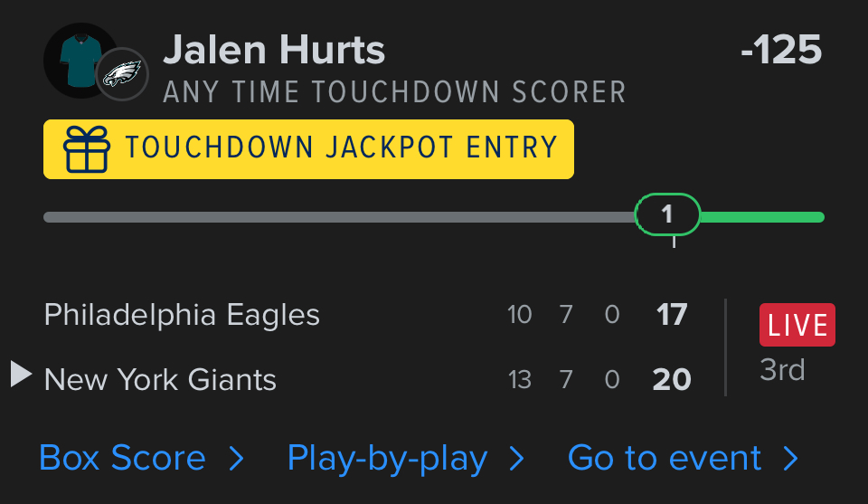Image resolution: width=868 pixels, height=504 pixels.
Task: Click the Giants total score of 20
Action: click(x=672, y=379)
